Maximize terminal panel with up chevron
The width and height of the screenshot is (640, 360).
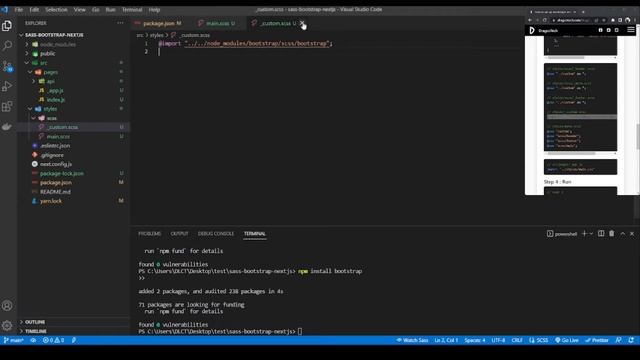622,233
